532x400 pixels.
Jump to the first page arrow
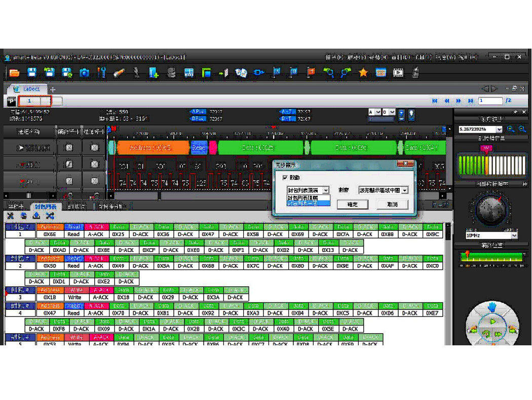[435, 101]
